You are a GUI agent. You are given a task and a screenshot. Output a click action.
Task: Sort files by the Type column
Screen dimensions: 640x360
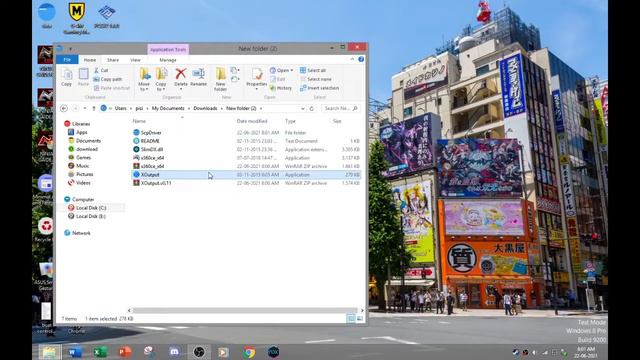click(x=290, y=121)
